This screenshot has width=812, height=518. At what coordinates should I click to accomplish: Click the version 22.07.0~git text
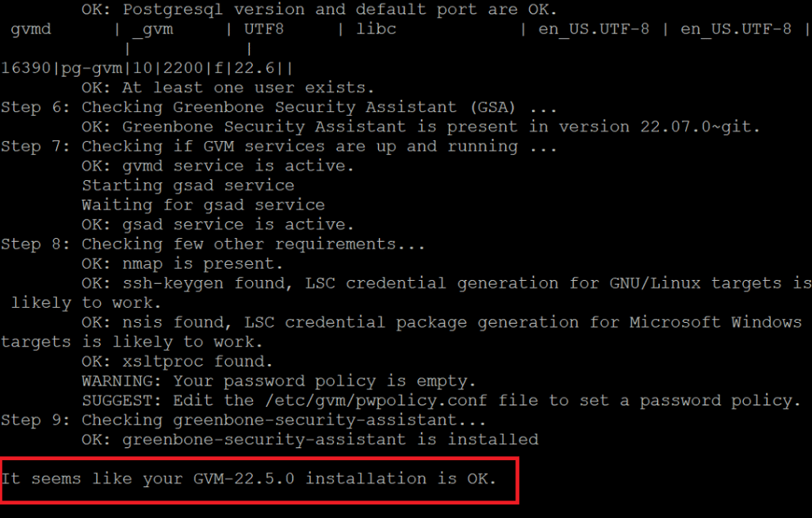pyautogui.click(x=695, y=127)
